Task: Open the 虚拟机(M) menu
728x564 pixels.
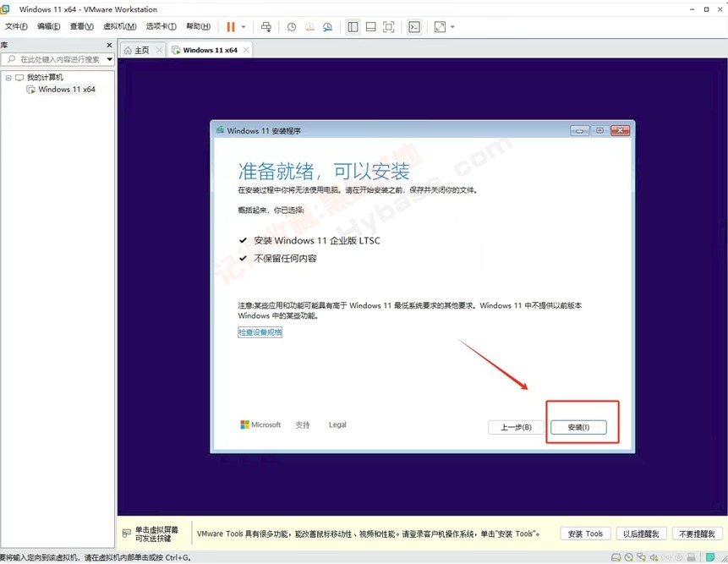Action: tap(119, 27)
